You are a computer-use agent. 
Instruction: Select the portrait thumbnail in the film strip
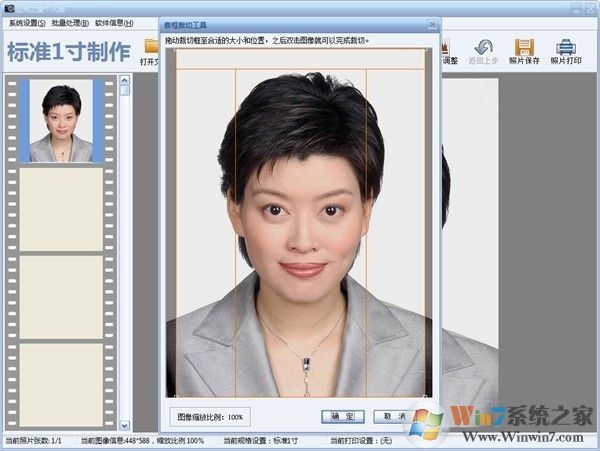(61, 120)
